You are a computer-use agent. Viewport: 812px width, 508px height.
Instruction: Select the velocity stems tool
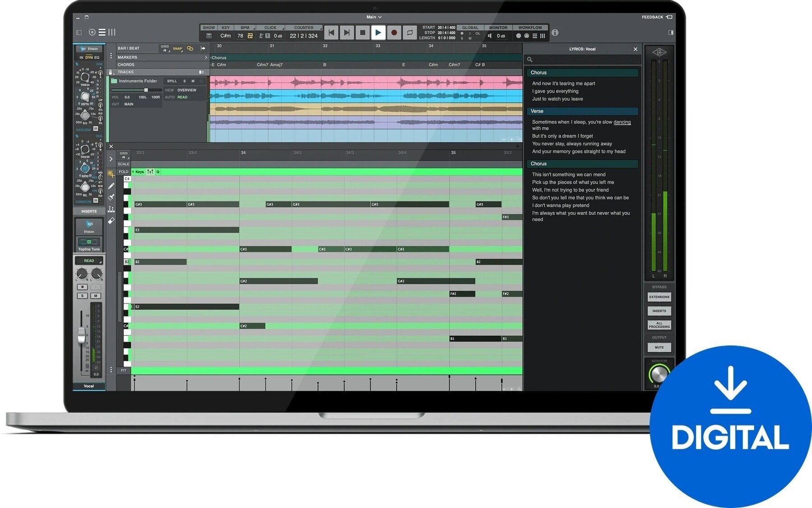[x=111, y=209]
